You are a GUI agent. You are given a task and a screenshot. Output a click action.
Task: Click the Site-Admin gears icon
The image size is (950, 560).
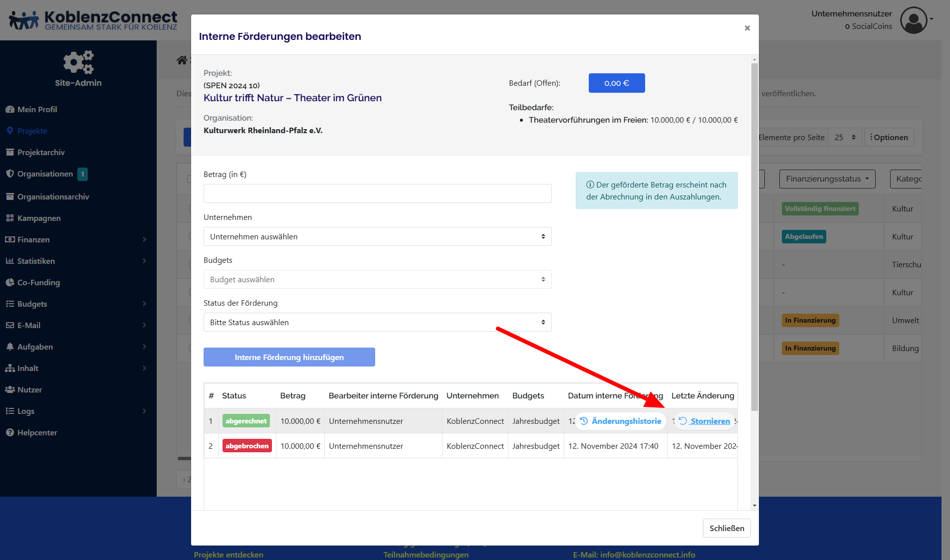[78, 62]
